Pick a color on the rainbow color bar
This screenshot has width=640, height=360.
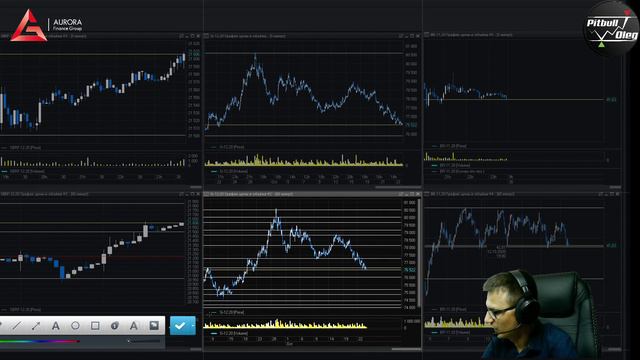[x=40, y=341]
